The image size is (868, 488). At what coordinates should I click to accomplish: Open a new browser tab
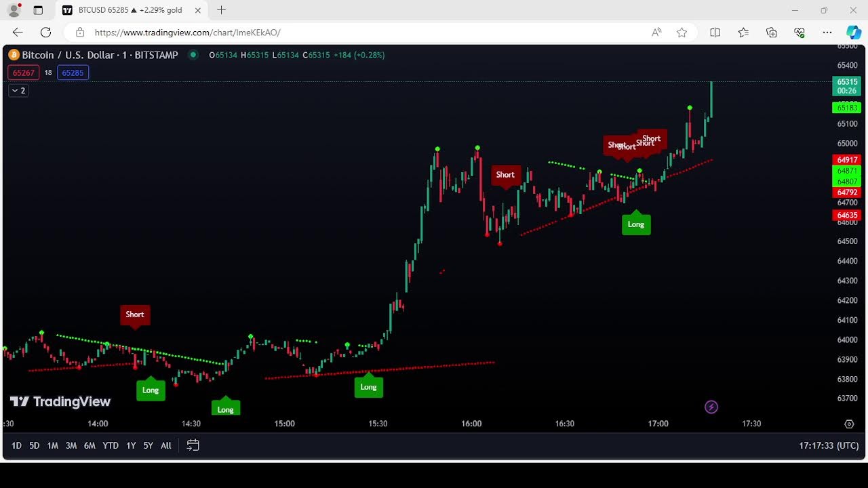pos(221,10)
